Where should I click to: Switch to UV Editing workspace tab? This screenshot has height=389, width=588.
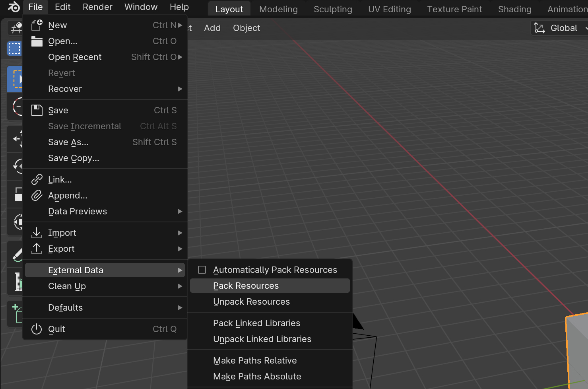pos(390,9)
